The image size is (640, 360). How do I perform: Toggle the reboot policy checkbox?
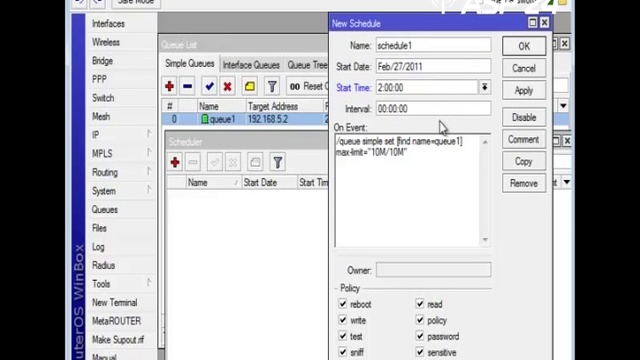[x=342, y=304]
